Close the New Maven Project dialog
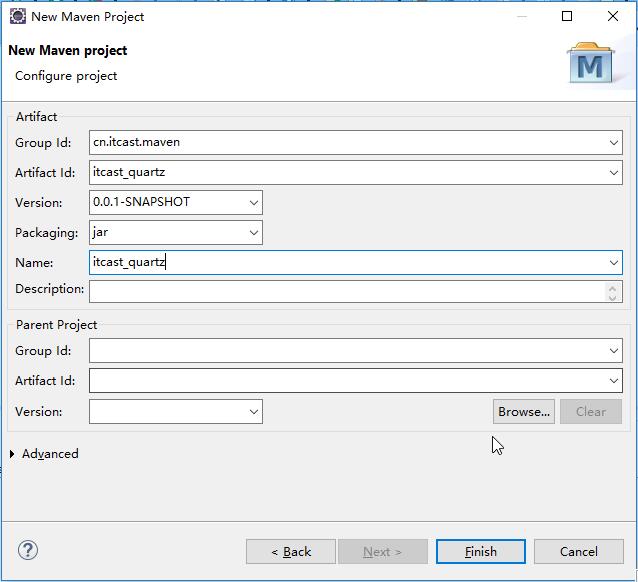Screen dimensions: 638x582 point(612,16)
